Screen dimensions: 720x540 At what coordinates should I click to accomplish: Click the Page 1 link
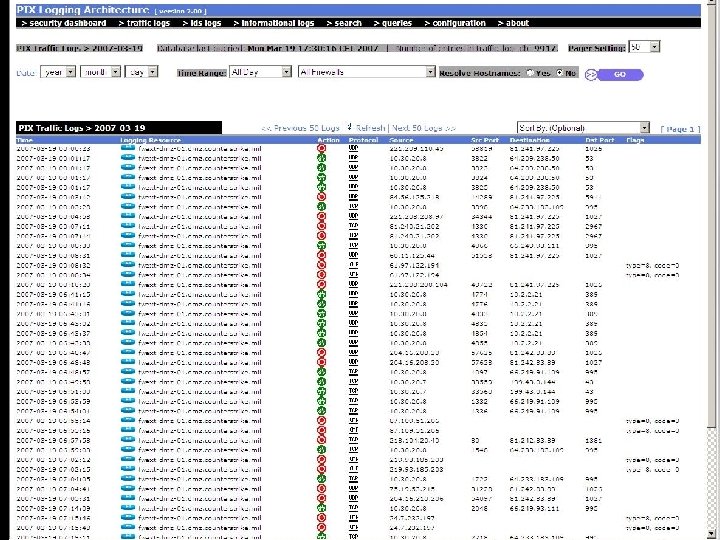(681, 129)
